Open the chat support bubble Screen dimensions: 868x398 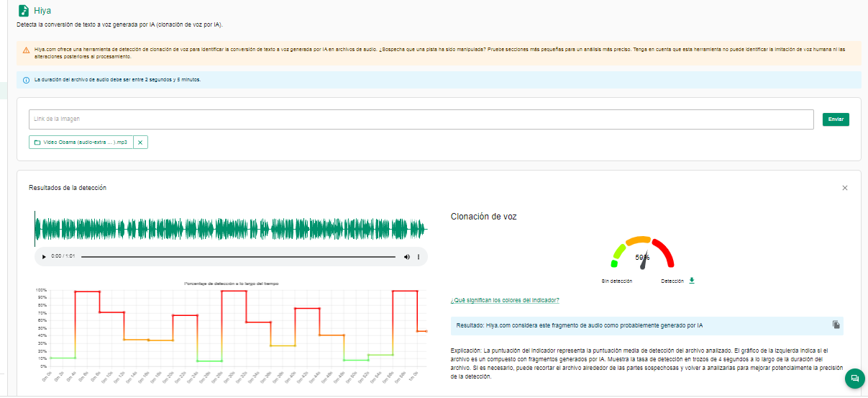[855, 378]
